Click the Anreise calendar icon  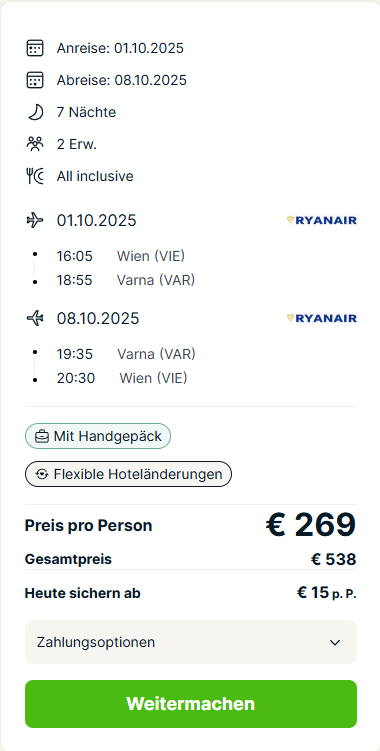35,48
